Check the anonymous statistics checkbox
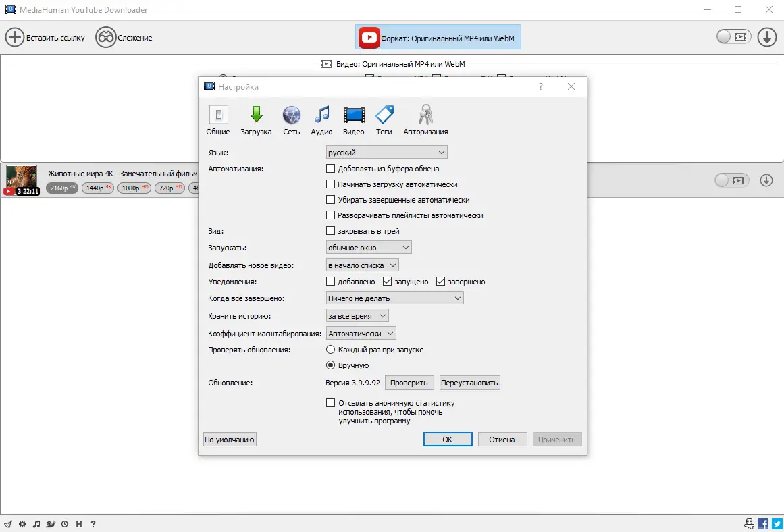Screen dimensions: 784x532 pyautogui.click(x=330, y=402)
